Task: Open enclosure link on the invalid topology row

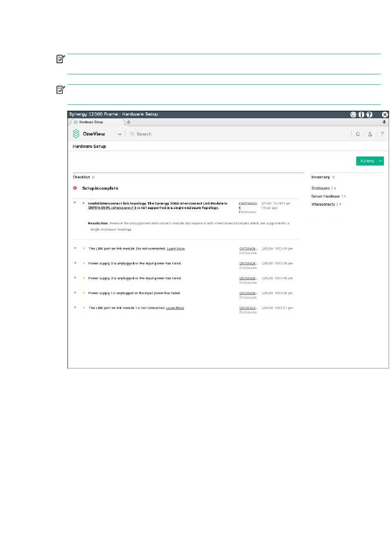Action: point(248,205)
